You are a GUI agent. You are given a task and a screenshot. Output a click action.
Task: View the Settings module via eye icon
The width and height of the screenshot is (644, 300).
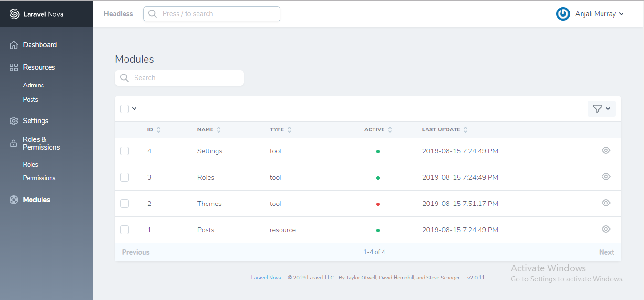coord(606,150)
